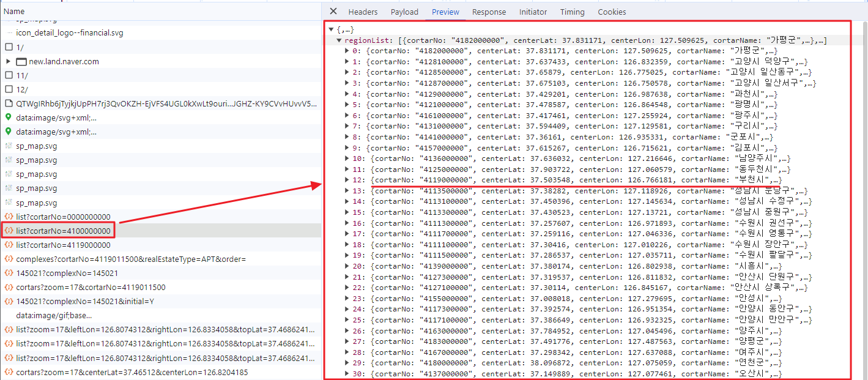Image resolution: width=868 pixels, height=380 pixels.
Task: Close the request details panel with X
Action: (x=333, y=12)
